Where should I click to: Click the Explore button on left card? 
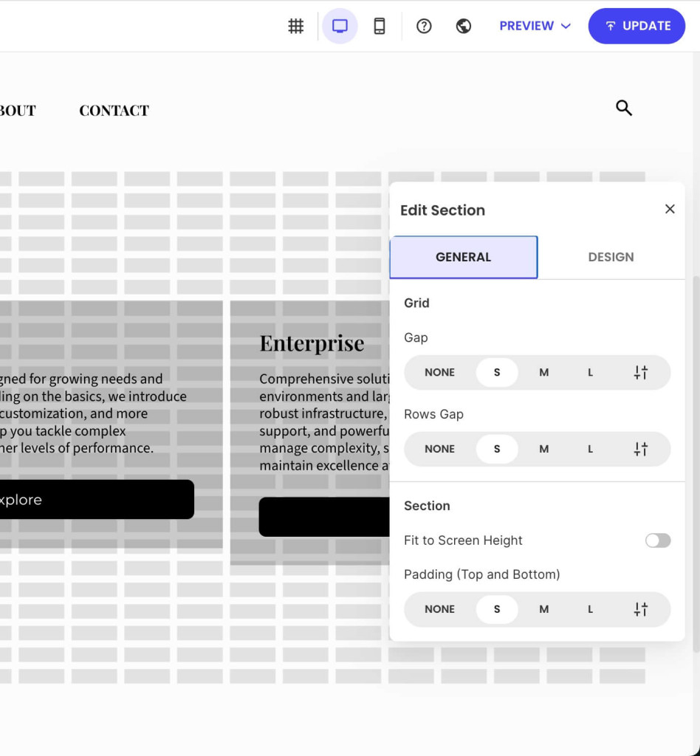97,500
